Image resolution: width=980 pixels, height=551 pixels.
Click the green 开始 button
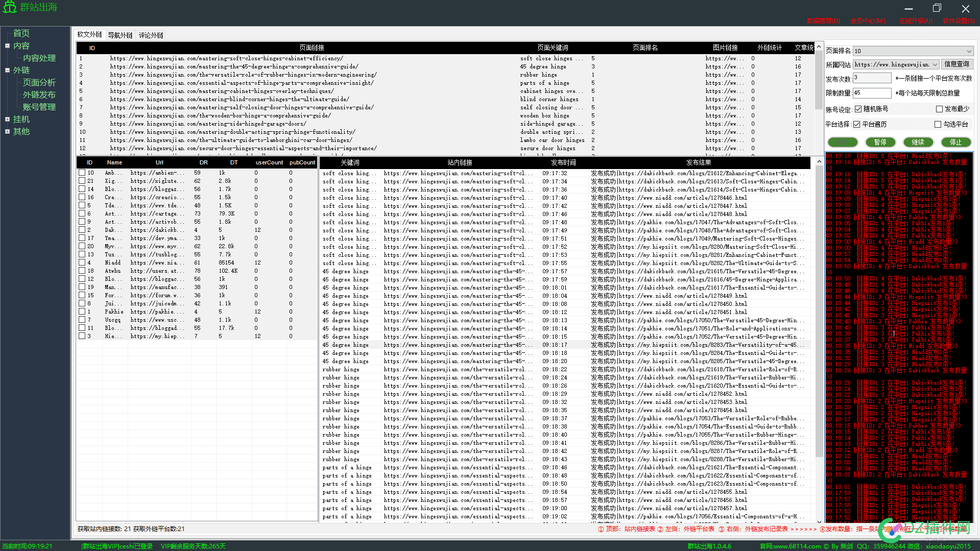pos(843,142)
